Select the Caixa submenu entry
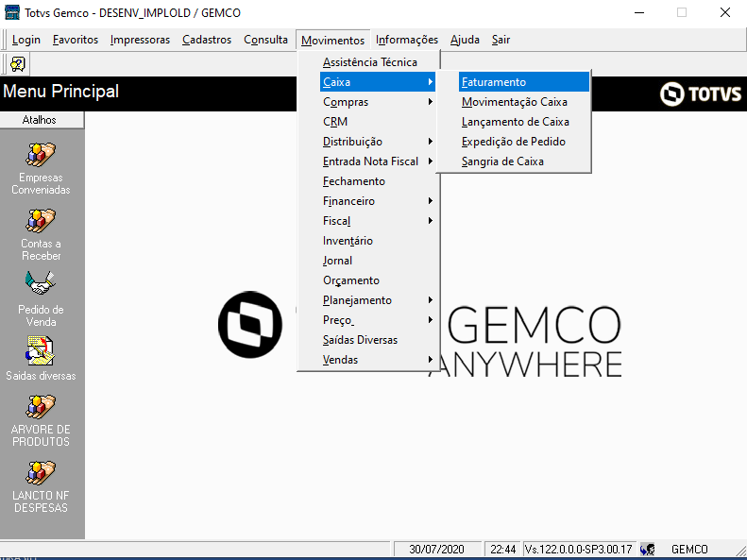747x560 pixels. point(378,82)
